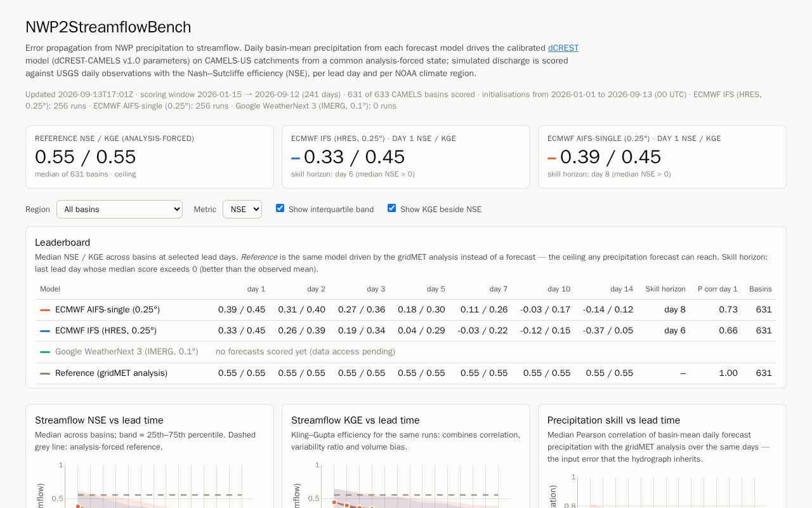
Task: Click the median of 631 basins · ceiling caption
Action: coord(85,174)
